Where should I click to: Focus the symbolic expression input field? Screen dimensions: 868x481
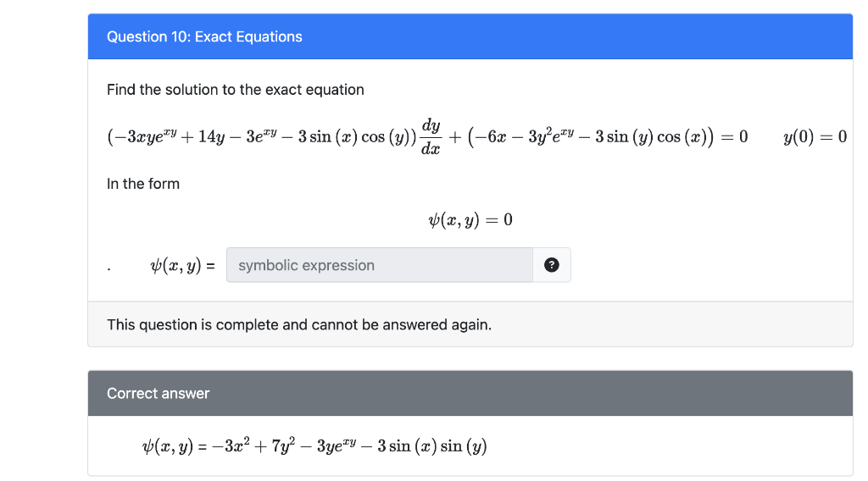(x=380, y=265)
